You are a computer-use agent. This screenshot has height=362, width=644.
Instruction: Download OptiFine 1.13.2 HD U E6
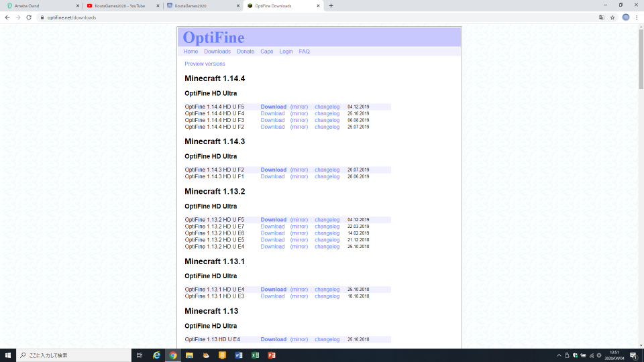273,233
